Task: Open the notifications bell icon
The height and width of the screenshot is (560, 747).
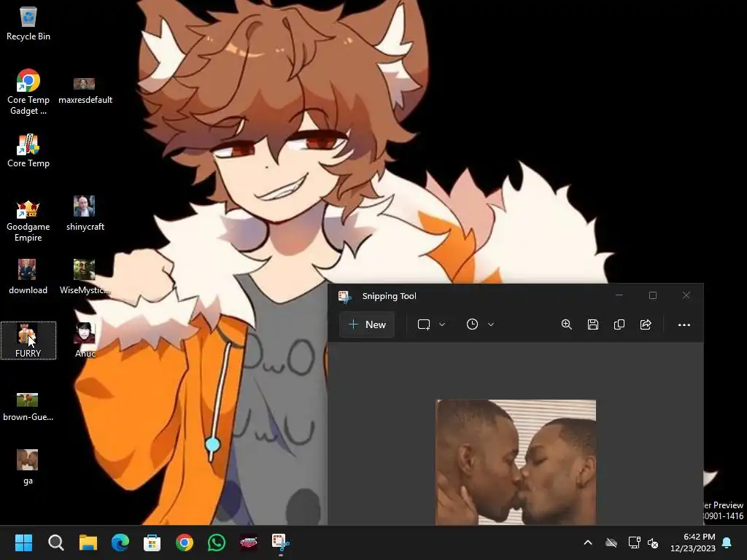Action: 727,542
